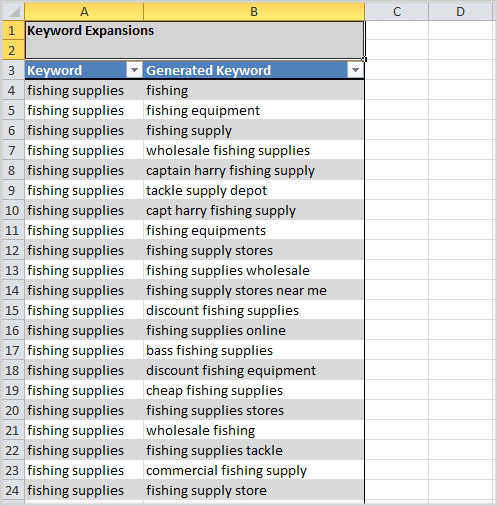
Task: Click the Keyword header cell text
Action: 54,70
